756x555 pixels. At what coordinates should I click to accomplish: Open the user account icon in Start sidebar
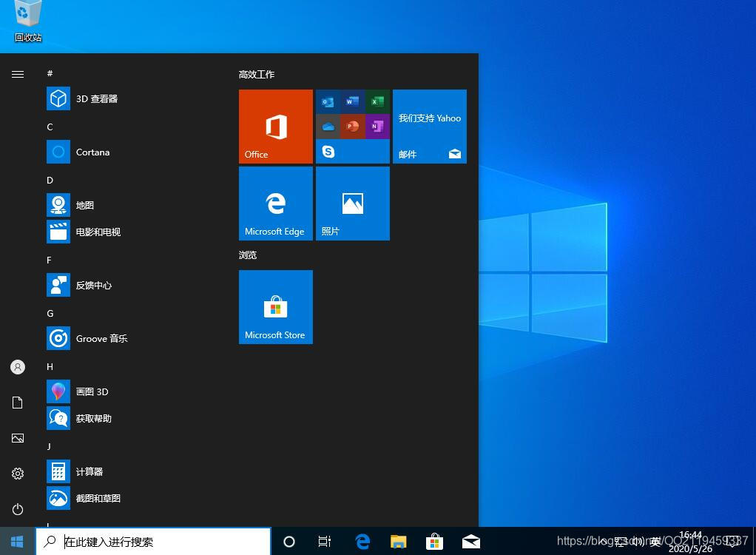coord(18,368)
